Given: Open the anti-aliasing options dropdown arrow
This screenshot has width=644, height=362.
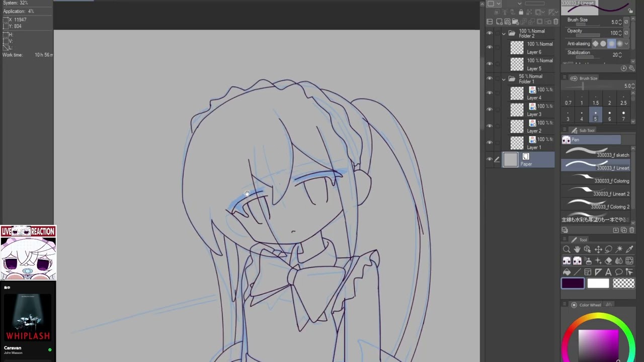Looking at the screenshot, I should (x=626, y=44).
